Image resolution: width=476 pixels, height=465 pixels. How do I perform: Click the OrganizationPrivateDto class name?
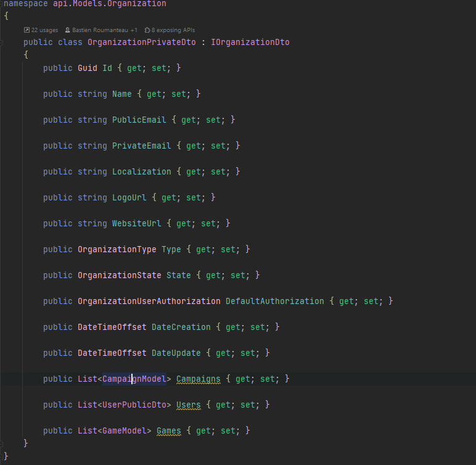tap(142, 42)
